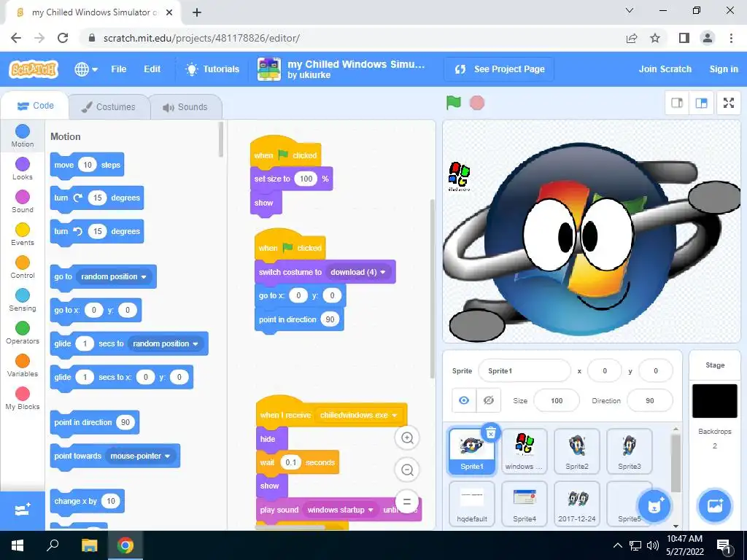Switch to small stage layout
Image resolution: width=747 pixels, height=560 pixels.
[x=677, y=103]
